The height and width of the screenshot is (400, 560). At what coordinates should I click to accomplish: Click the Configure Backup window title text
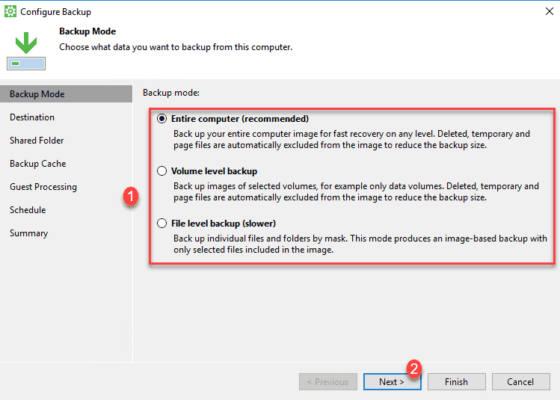point(56,12)
